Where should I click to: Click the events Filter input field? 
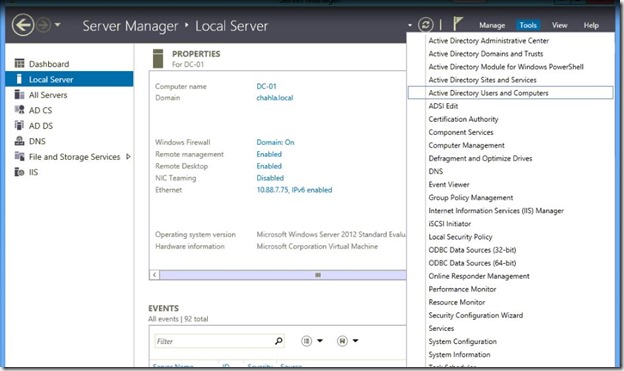(219, 341)
